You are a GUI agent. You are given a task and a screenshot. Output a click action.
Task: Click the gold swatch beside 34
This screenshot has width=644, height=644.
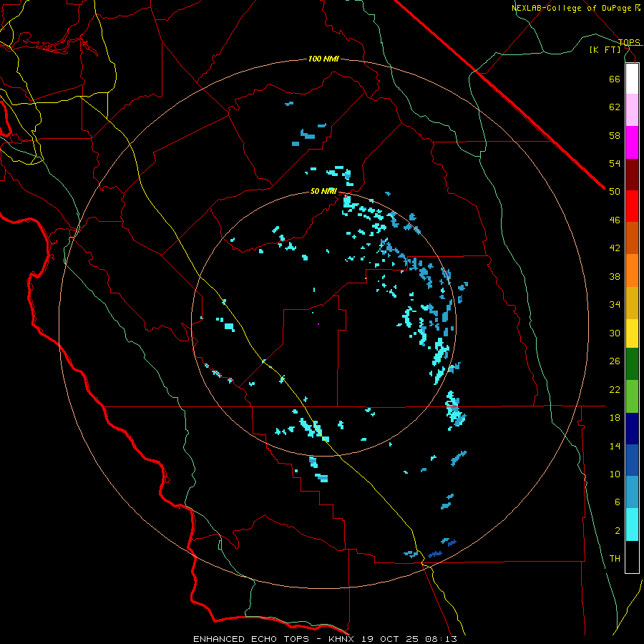[632, 303]
